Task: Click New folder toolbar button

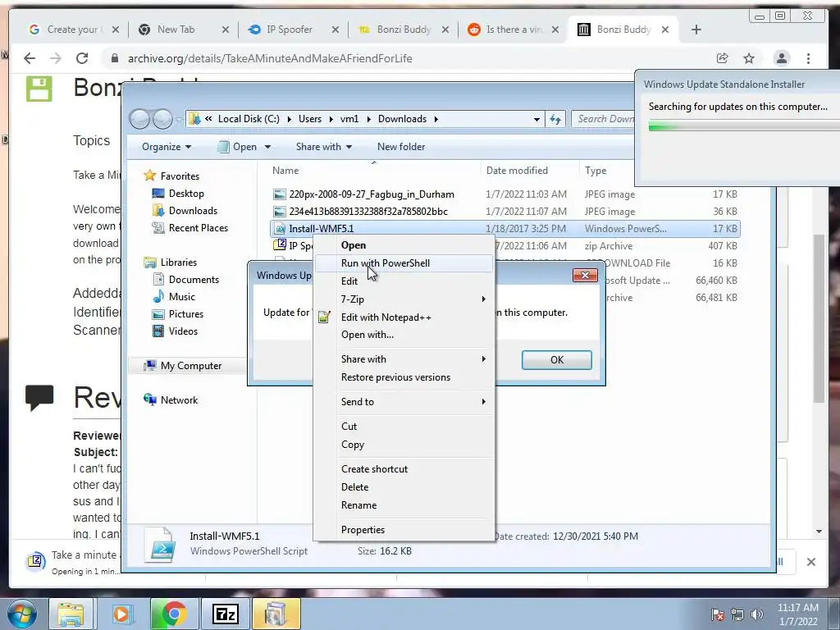Action: click(x=400, y=147)
